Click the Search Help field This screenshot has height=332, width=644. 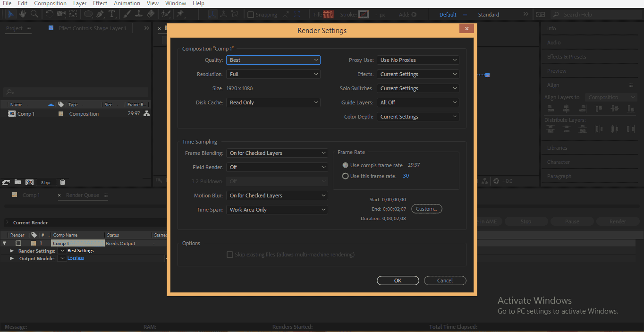(x=598, y=15)
